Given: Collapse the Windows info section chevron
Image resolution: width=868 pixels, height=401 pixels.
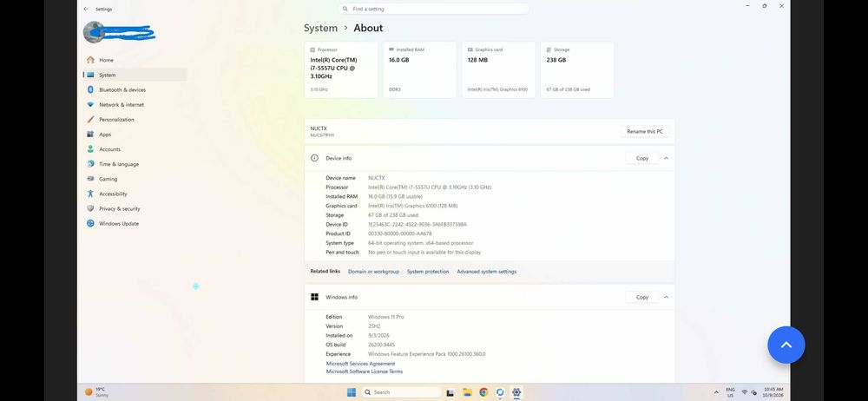Looking at the screenshot, I should click(666, 297).
